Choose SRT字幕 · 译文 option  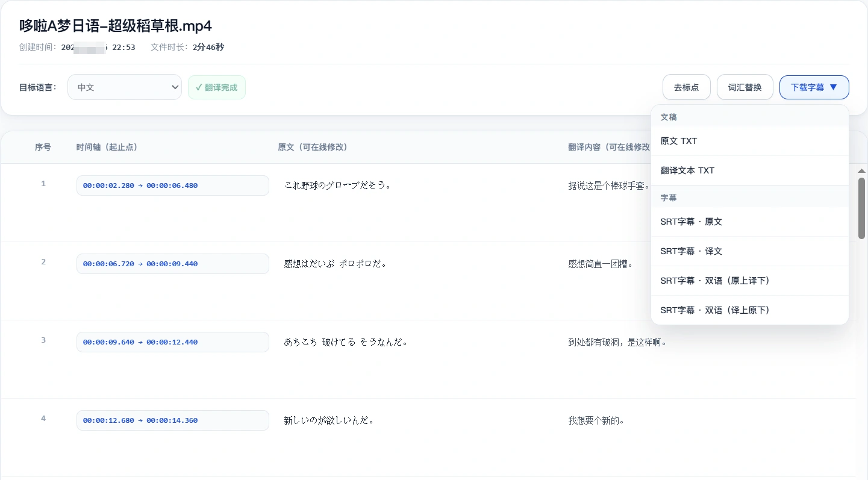pyautogui.click(x=750, y=251)
